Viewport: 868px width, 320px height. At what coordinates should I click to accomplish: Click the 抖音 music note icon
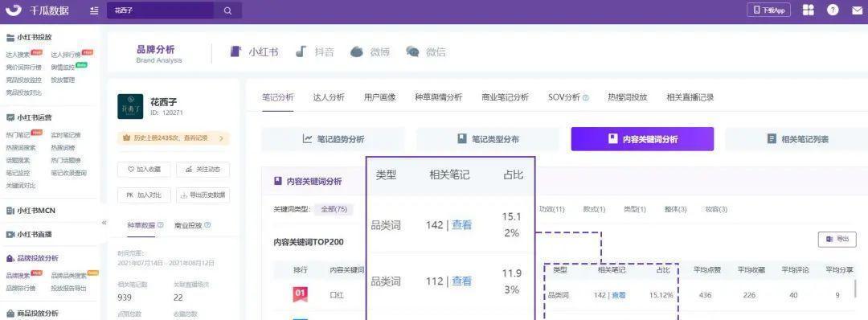tap(301, 51)
